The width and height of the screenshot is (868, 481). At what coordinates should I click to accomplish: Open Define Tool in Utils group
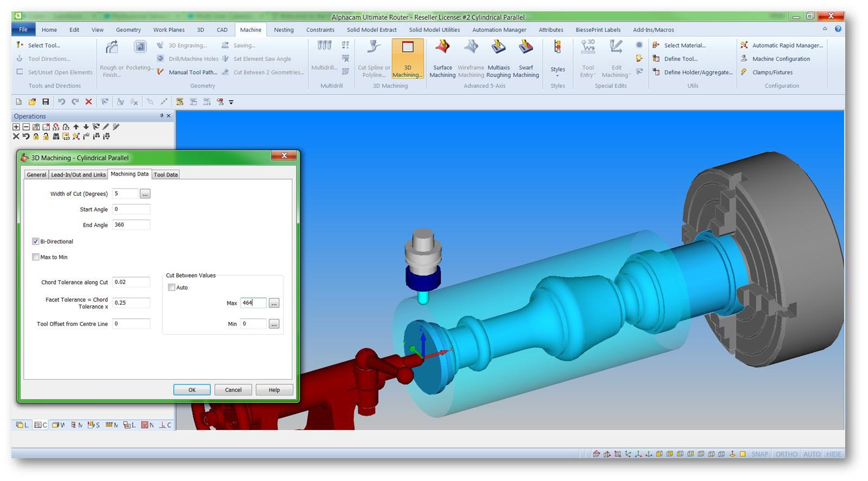(675, 59)
